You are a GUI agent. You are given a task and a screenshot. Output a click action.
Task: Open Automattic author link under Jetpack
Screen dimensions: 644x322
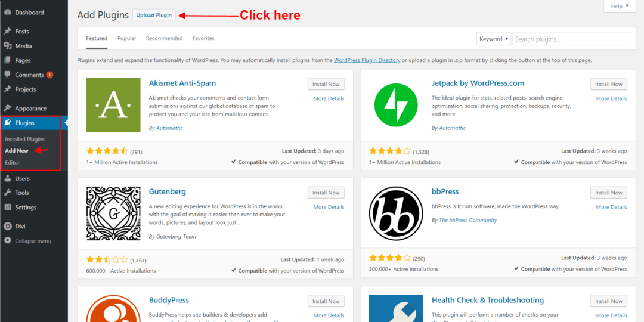[x=452, y=128]
